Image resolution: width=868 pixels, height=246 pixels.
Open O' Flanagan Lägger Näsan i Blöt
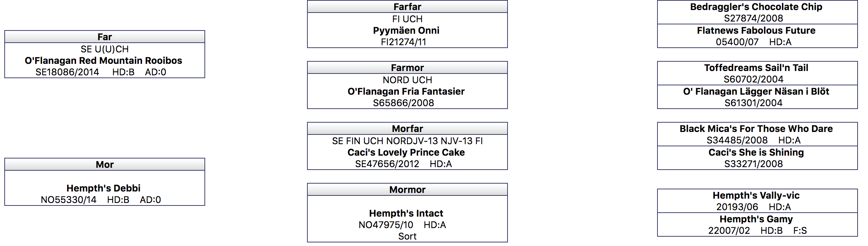tap(756, 91)
